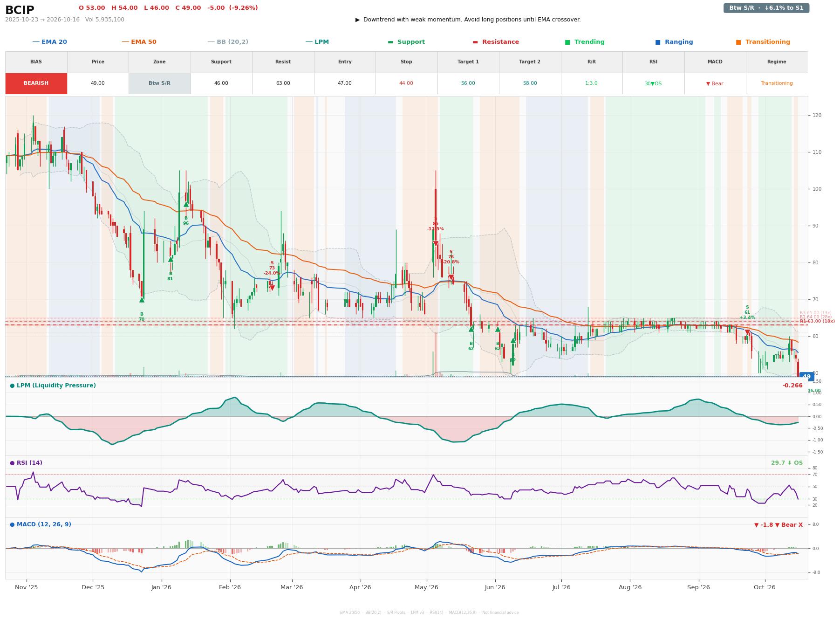Image resolution: width=840 pixels, height=620 pixels.
Task: Select the RSI value 30▼OS table cell
Action: [653, 83]
